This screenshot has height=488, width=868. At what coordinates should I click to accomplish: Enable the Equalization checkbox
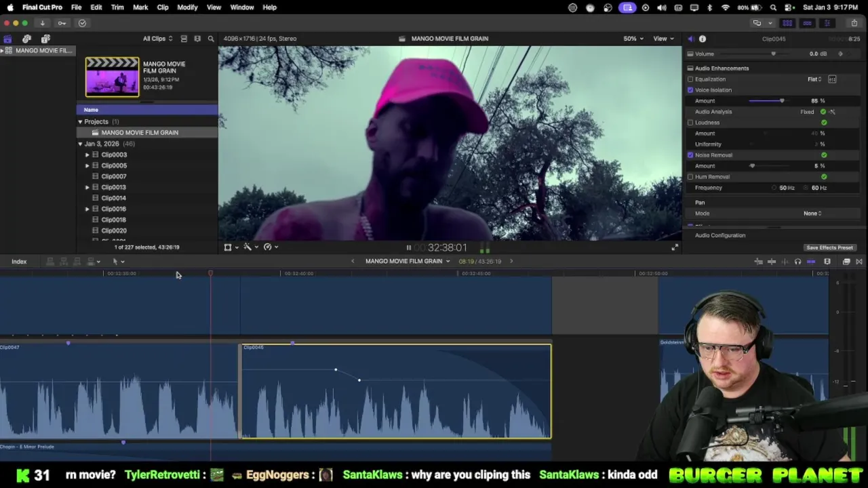coord(690,79)
